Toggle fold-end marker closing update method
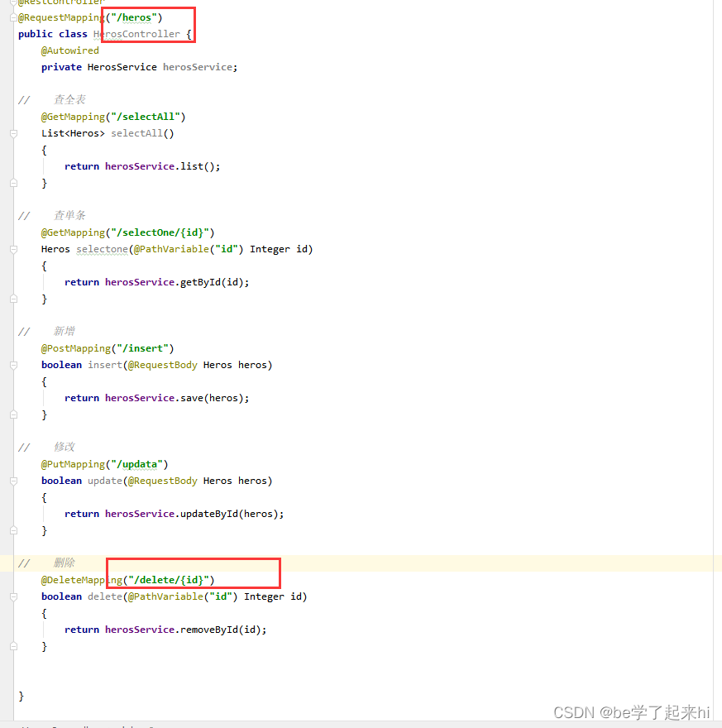 (13, 530)
